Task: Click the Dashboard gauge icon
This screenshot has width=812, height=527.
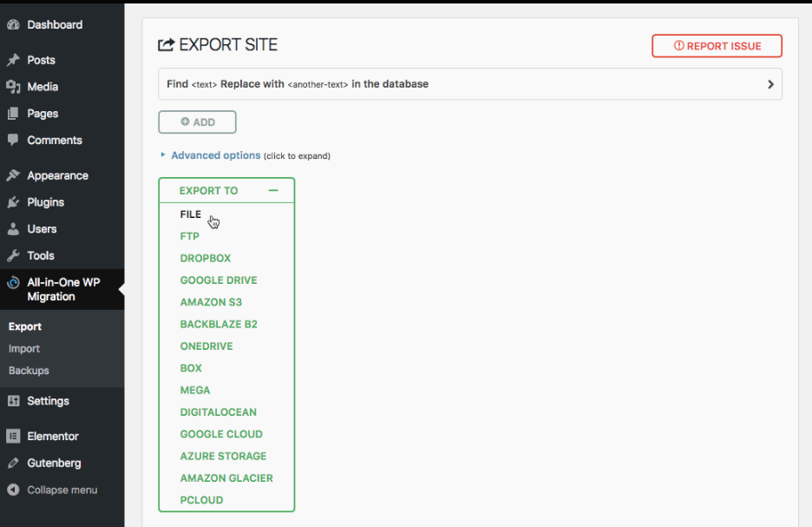Action: (x=14, y=25)
